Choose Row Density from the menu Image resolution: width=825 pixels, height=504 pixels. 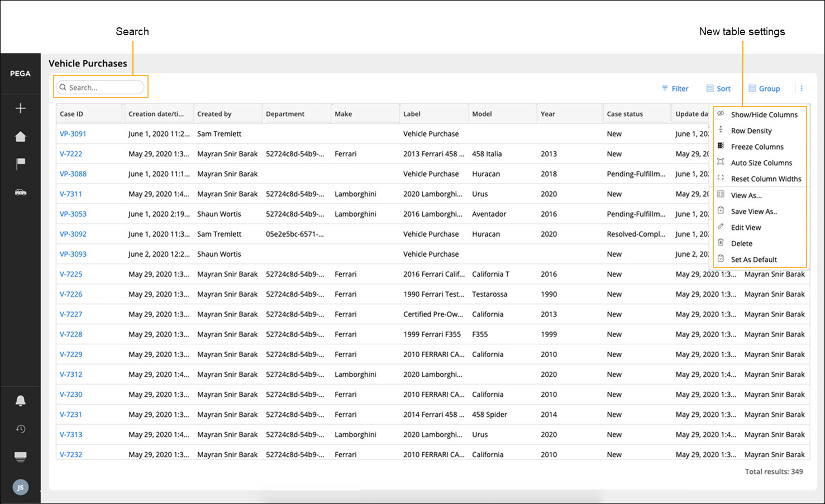pos(751,131)
